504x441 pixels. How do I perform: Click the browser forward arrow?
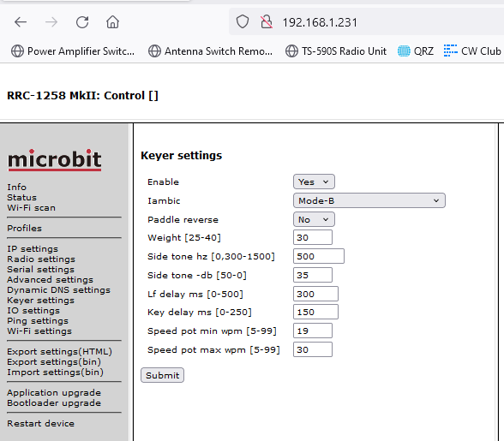(51, 22)
